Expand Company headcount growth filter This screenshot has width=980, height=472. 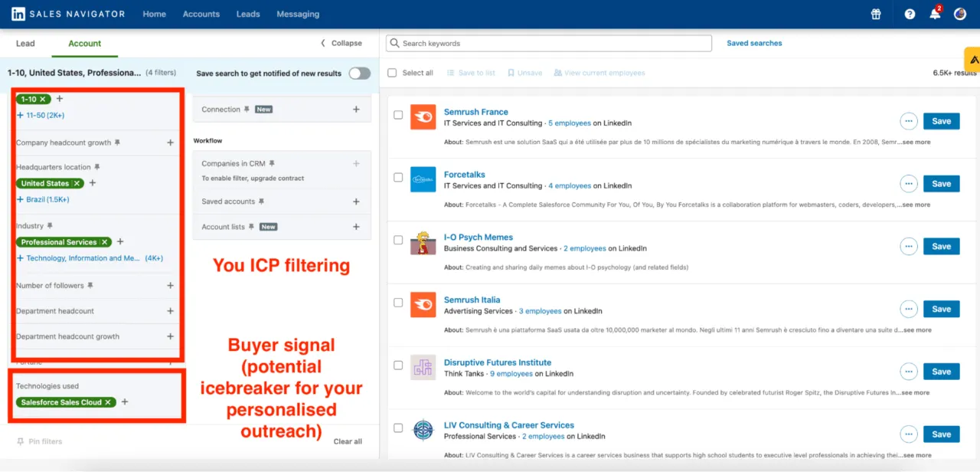click(x=170, y=143)
